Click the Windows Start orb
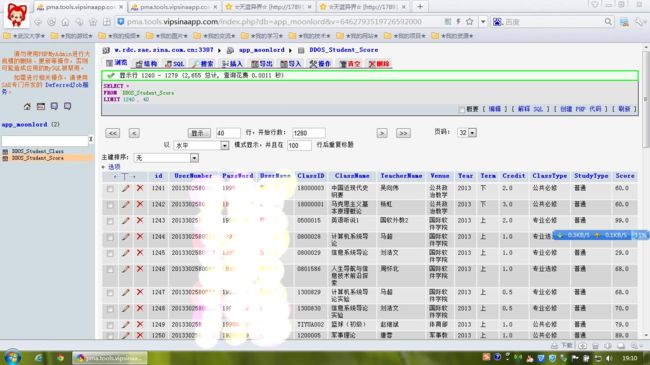650x365 pixels. [x=12, y=358]
